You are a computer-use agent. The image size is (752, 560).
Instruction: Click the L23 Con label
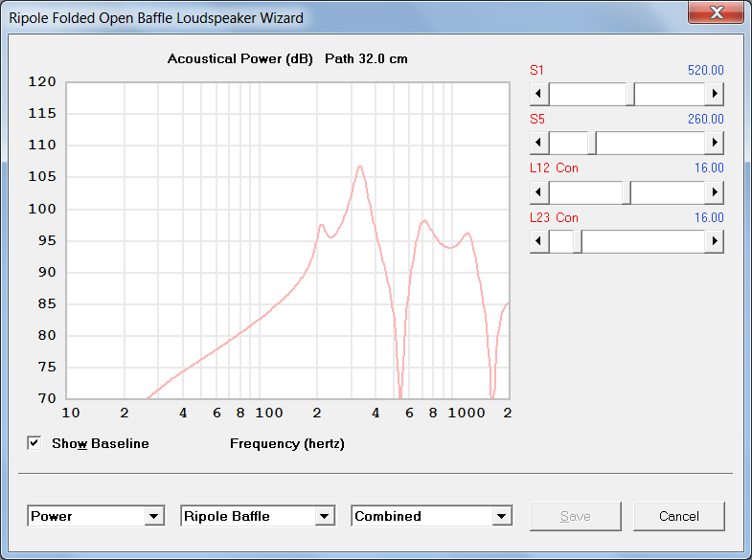pos(554,218)
